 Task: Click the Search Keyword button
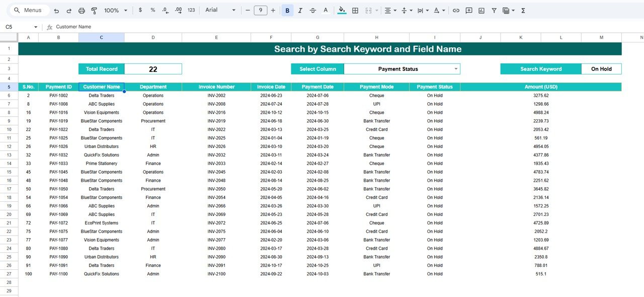pyautogui.click(x=540, y=68)
